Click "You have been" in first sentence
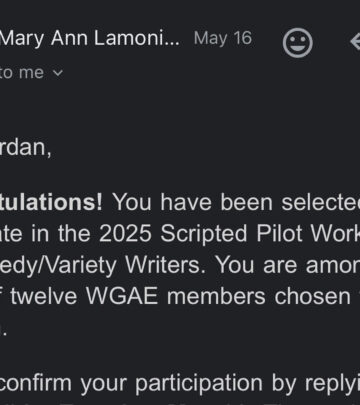 point(192,202)
